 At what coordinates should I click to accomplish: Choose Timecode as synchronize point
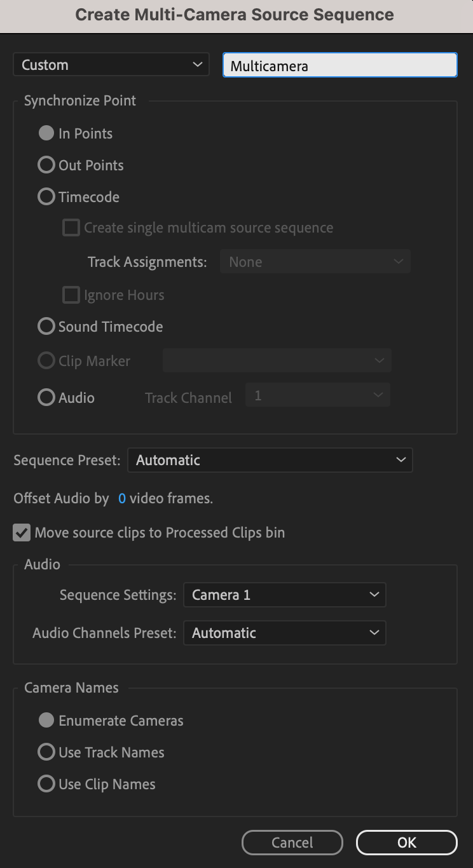[46, 197]
